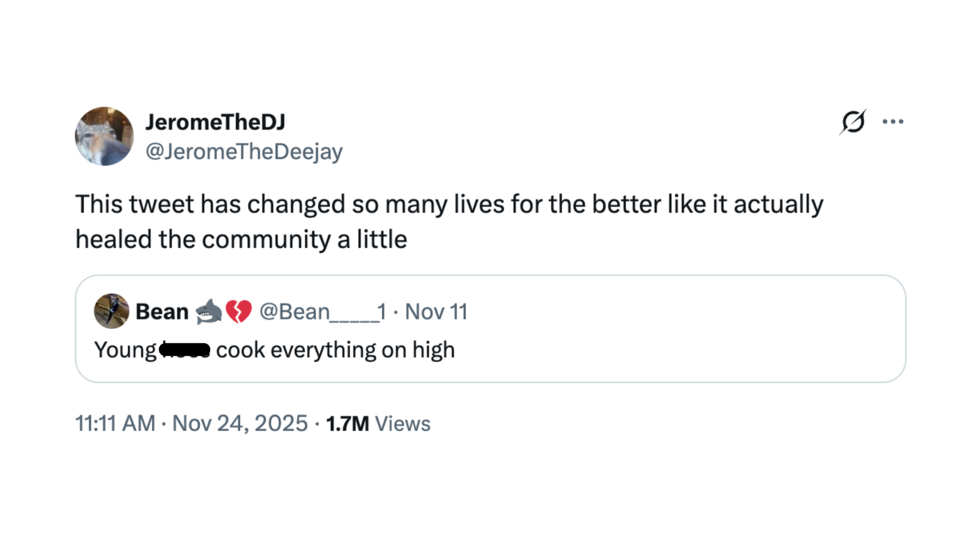The image size is (980, 551).
Task: Click the broken heart emoji next to Bean
Action: tap(238, 311)
